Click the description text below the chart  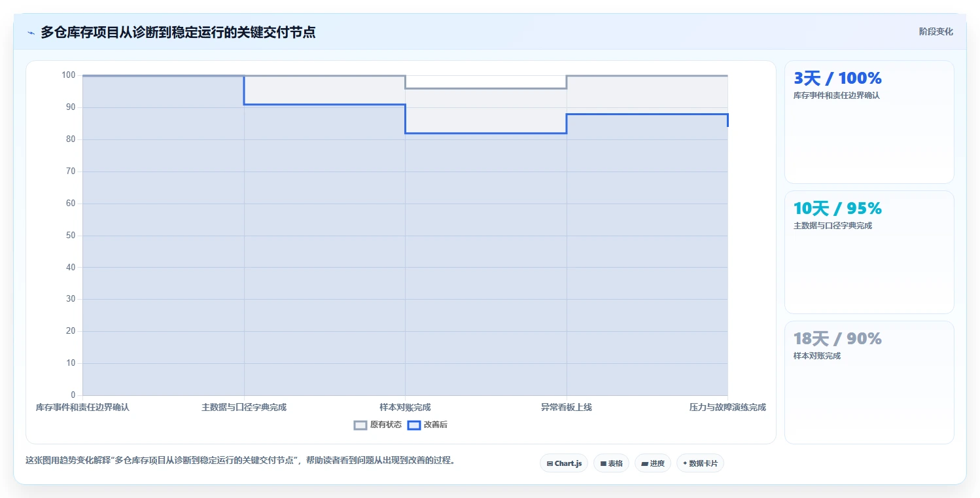(240, 460)
